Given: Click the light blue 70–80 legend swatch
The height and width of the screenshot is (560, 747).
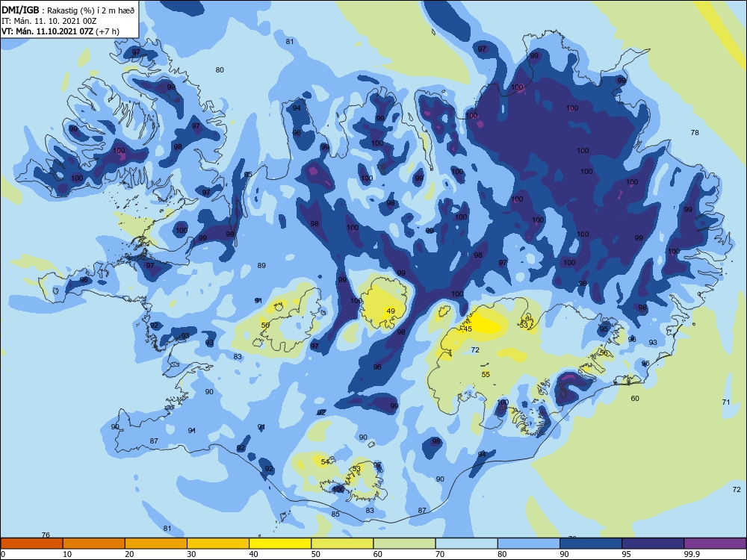Looking at the screenshot, I should coord(466,544).
